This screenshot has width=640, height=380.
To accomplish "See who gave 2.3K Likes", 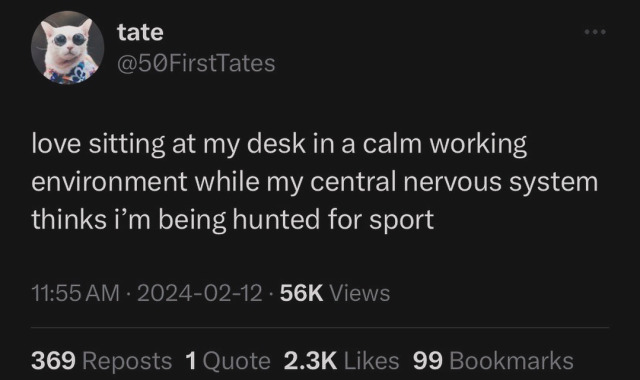I will pyautogui.click(x=341, y=361).
